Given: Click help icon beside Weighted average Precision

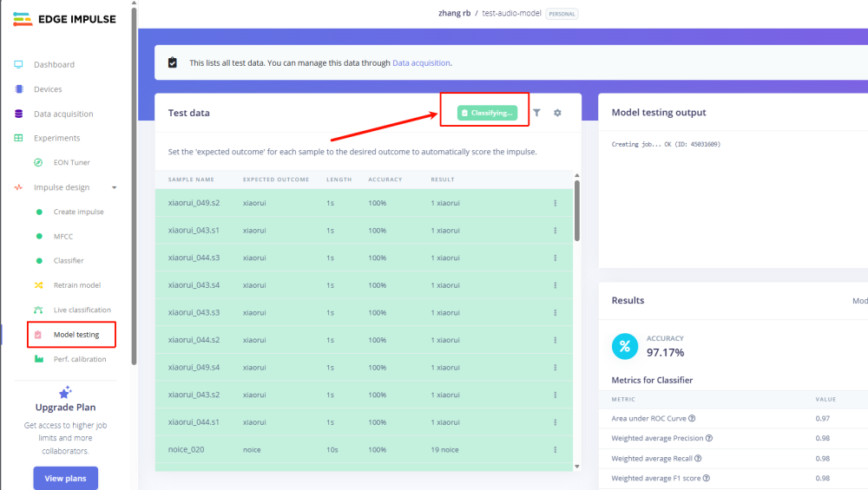Looking at the screenshot, I should [709, 438].
